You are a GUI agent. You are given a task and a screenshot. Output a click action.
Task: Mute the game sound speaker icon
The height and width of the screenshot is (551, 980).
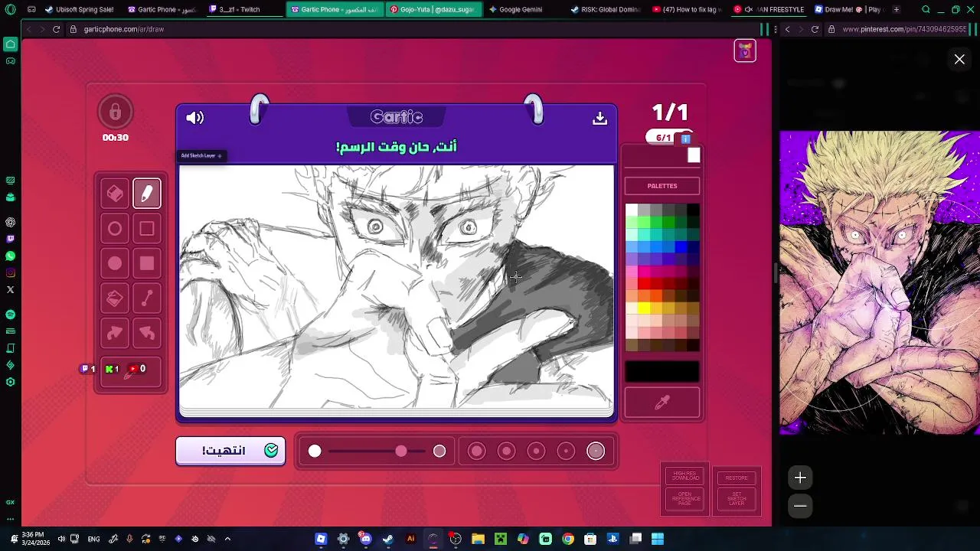click(x=194, y=118)
